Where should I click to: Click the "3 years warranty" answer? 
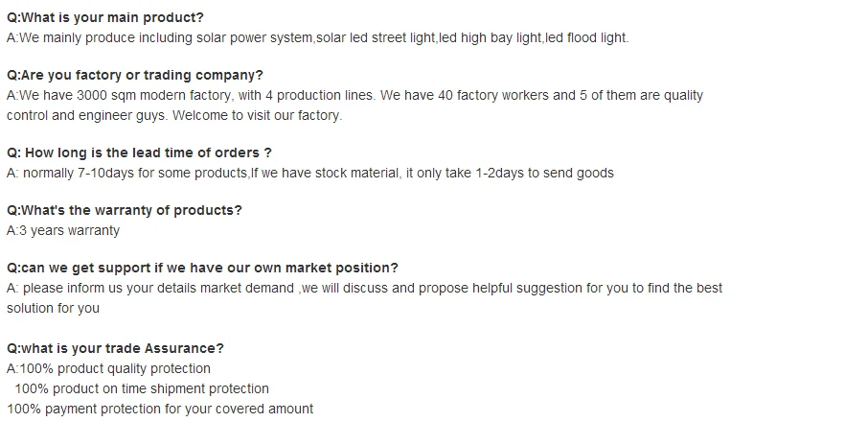point(63,230)
